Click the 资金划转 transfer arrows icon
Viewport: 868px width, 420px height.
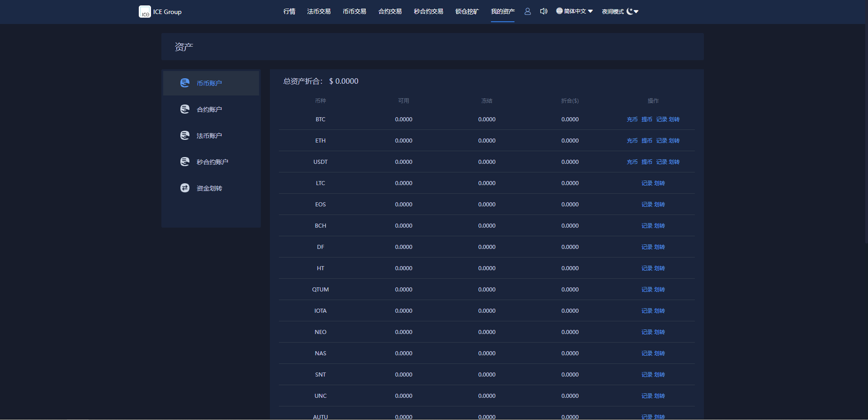[185, 188]
